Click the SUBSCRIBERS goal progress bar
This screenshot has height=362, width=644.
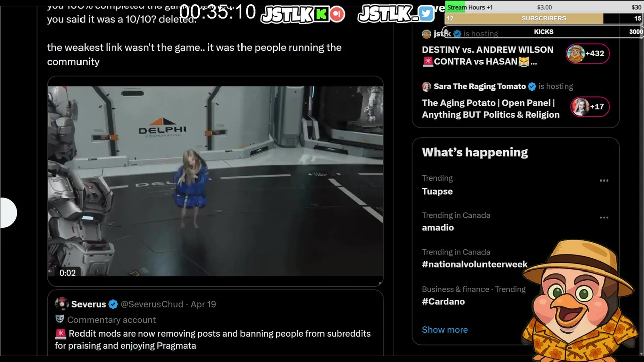coord(544,18)
